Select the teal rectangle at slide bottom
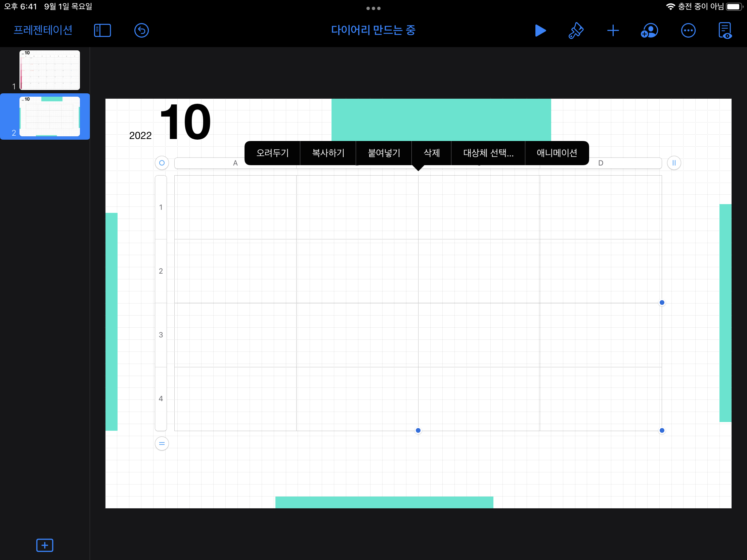 tap(384, 502)
